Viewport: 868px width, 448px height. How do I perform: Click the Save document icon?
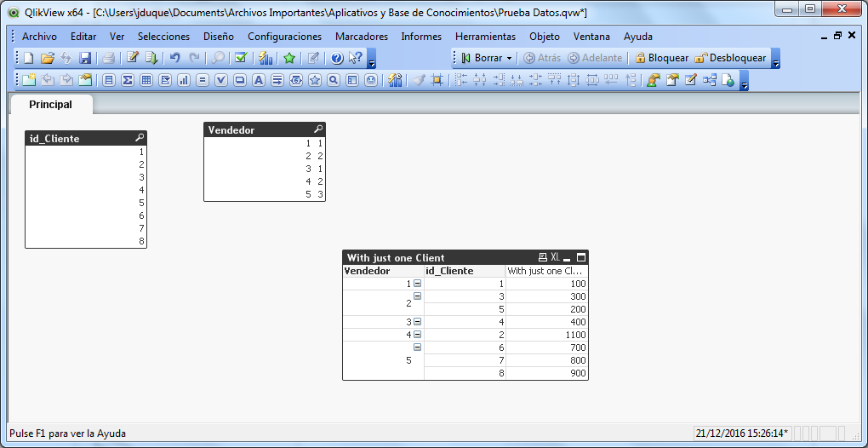(x=85, y=58)
